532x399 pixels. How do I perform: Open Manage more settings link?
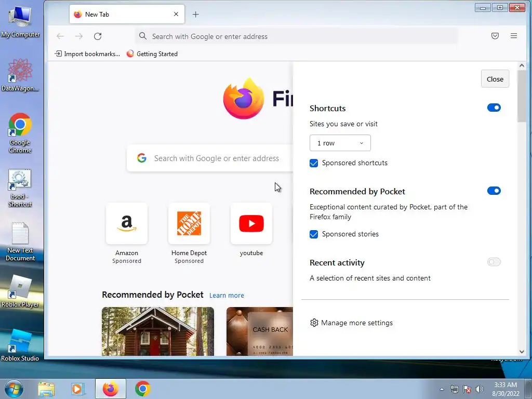click(x=352, y=323)
